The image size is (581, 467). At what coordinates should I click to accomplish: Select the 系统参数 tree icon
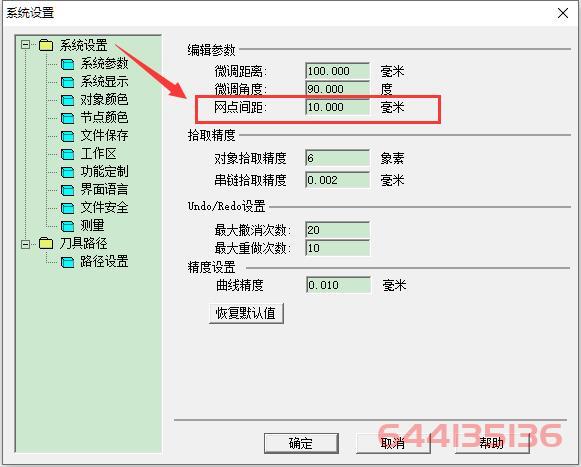[x=67, y=64]
